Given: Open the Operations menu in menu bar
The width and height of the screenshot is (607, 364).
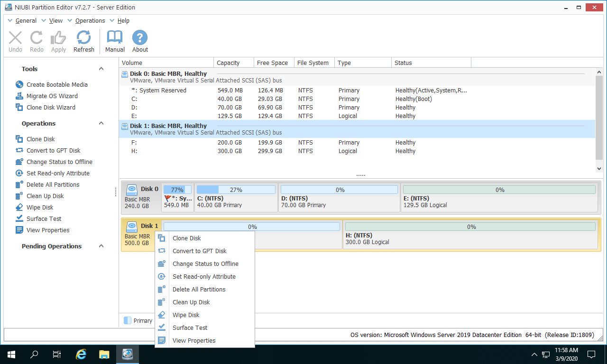Looking at the screenshot, I should click(x=90, y=21).
